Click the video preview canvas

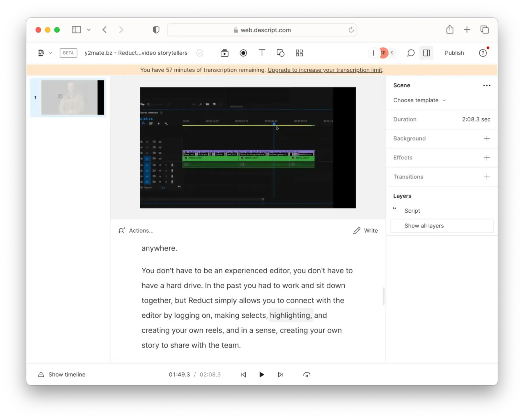pyautogui.click(x=248, y=148)
